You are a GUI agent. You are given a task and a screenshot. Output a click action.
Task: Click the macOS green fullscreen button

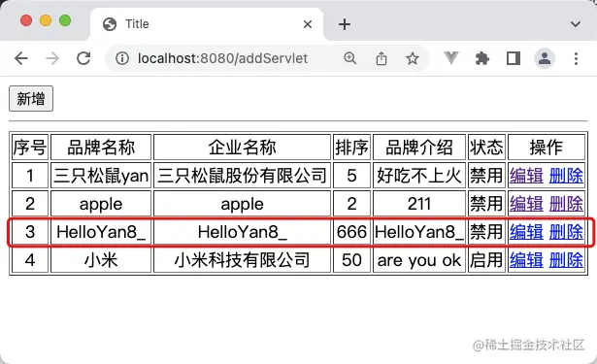click(65, 20)
